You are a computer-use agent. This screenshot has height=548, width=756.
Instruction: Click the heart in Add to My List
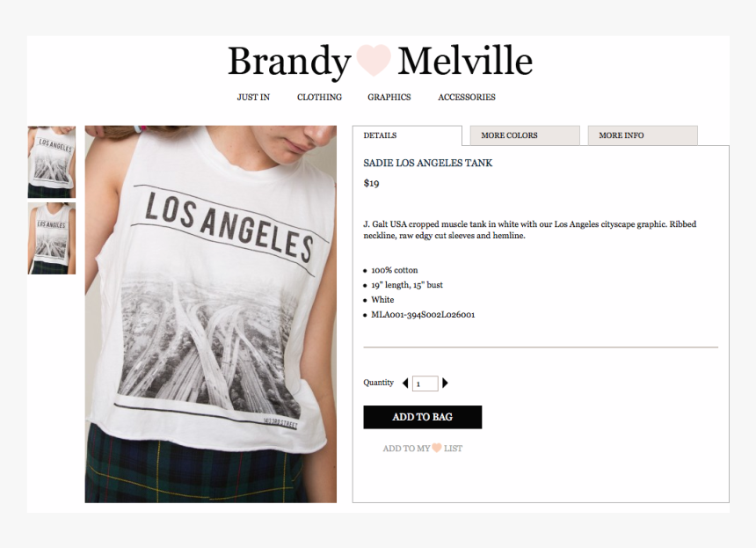click(x=436, y=448)
